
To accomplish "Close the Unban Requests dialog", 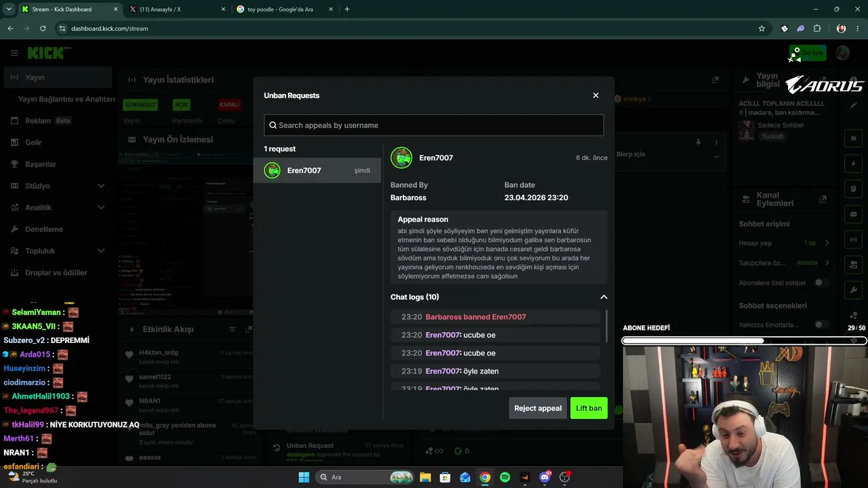I will (x=595, y=96).
